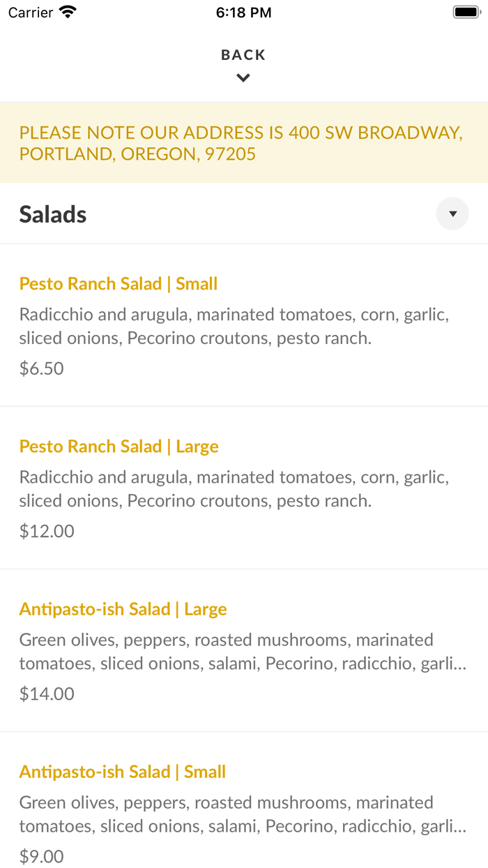Viewport: 488px width, 868px height.
Task: Select Antipasto-ish Salad Large
Action: [x=123, y=608]
